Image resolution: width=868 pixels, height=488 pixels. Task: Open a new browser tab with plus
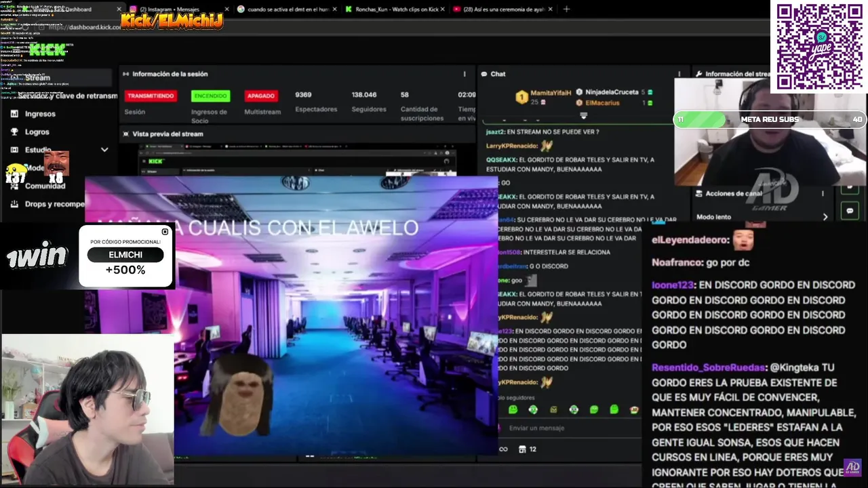[x=566, y=9]
